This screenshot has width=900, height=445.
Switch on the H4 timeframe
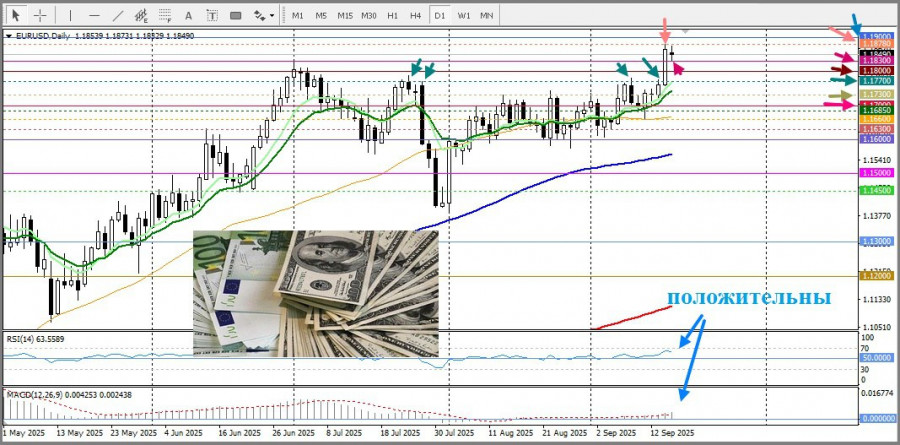[415, 15]
